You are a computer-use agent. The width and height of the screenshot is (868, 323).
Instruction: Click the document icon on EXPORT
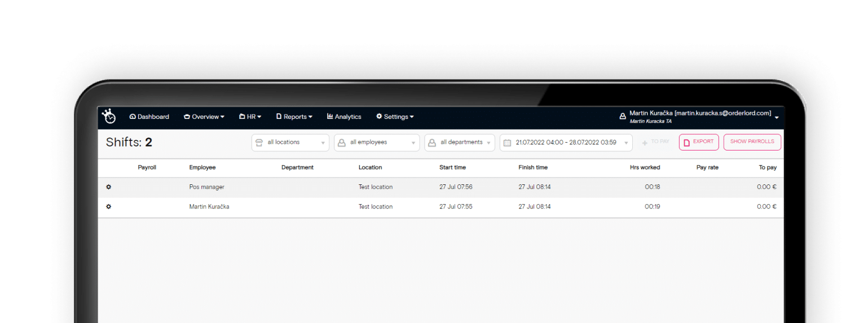[686, 143]
